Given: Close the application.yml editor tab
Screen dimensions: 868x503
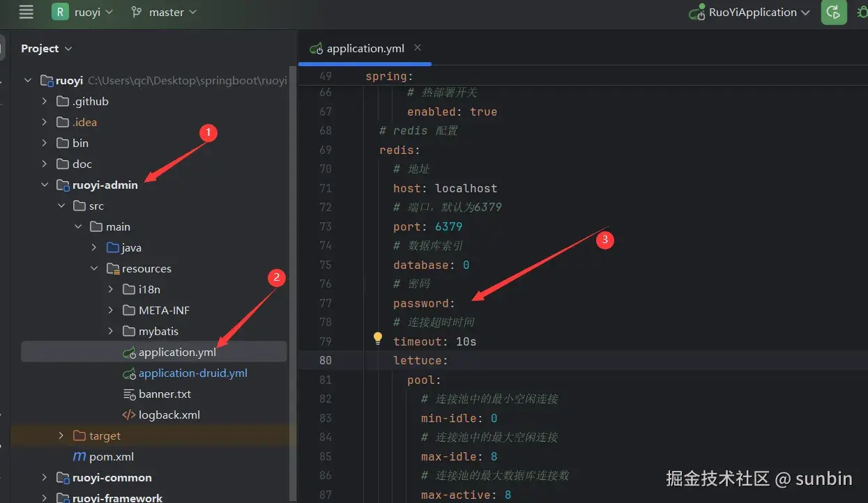Looking at the screenshot, I should click(x=418, y=48).
